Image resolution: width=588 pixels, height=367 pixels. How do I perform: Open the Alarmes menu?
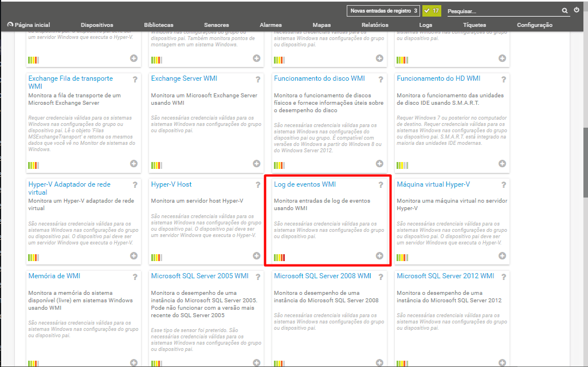point(271,25)
